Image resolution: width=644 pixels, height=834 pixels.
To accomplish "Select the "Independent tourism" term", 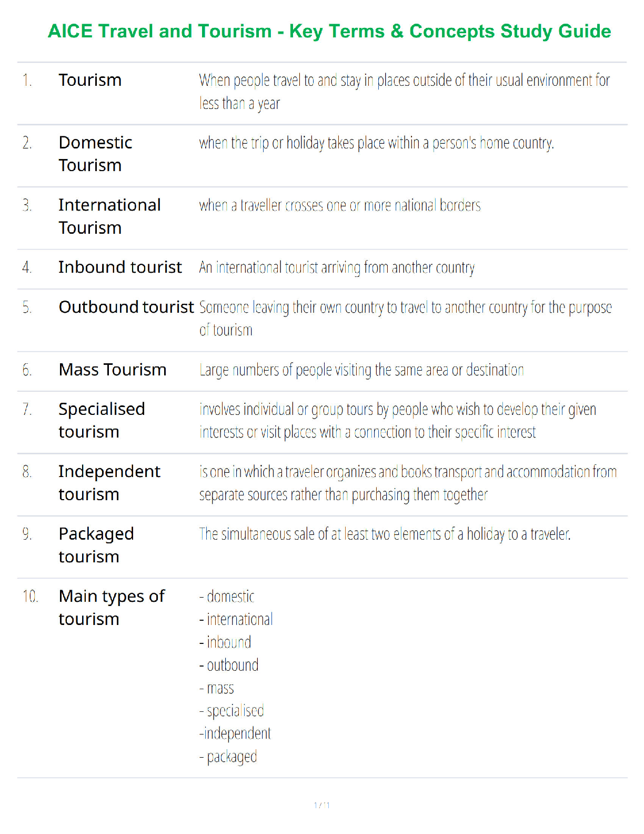I will click(109, 482).
